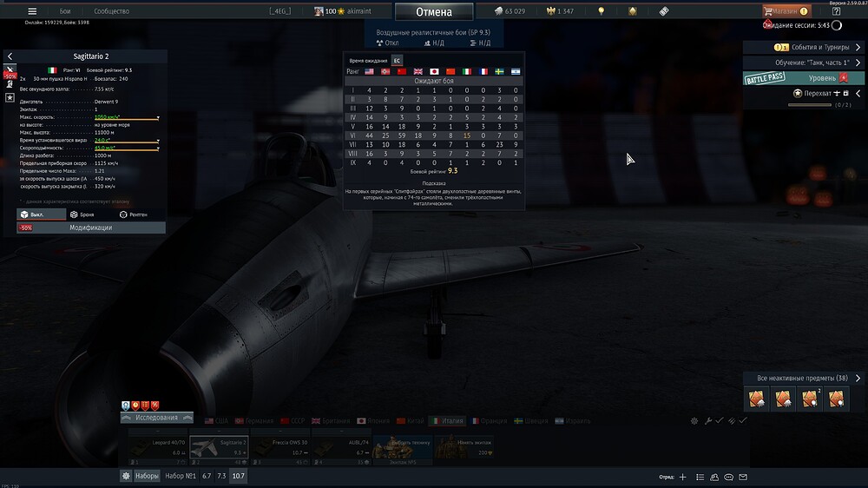Click the Перехват battle task medal icon
Screen dimensions: 868x488
click(x=797, y=94)
